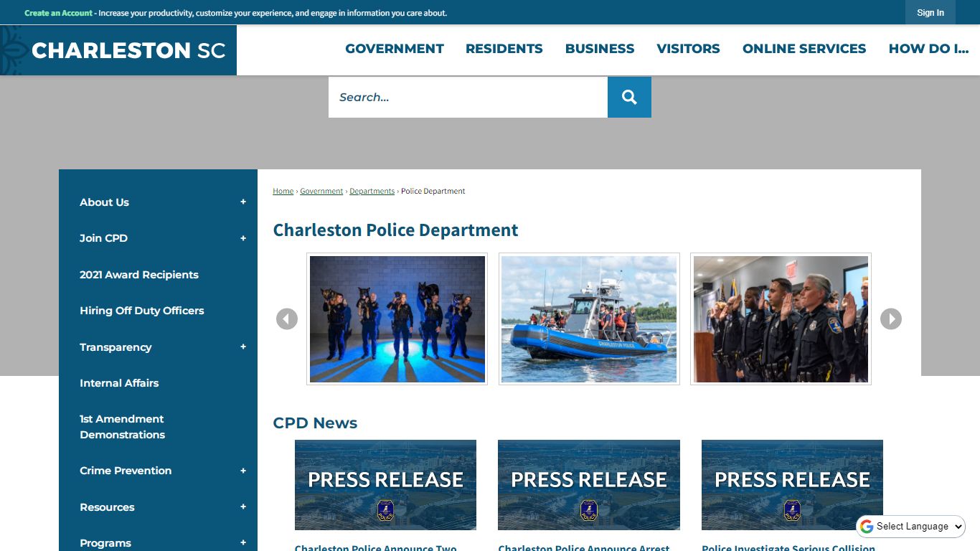Screen dimensions: 980x551
Task: Open the How Do I... menu
Action: (928, 49)
